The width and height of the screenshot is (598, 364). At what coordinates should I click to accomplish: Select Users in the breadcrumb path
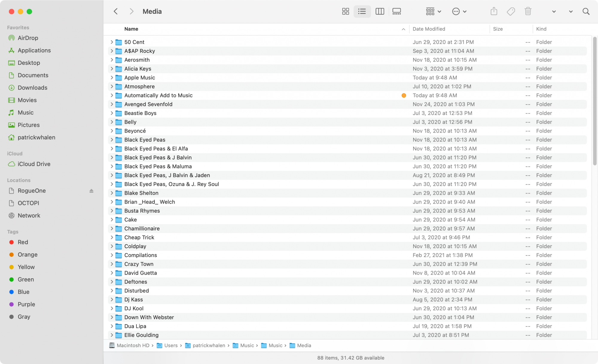pyautogui.click(x=171, y=345)
